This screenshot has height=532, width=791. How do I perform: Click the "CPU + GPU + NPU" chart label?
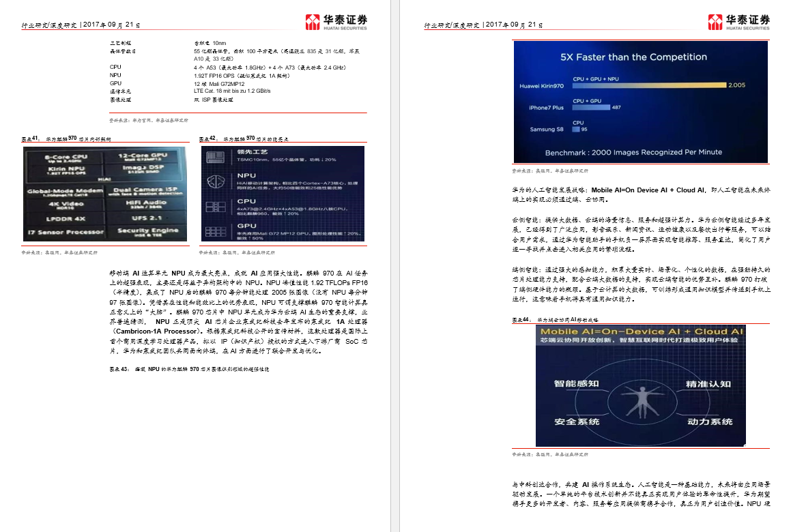coord(595,79)
